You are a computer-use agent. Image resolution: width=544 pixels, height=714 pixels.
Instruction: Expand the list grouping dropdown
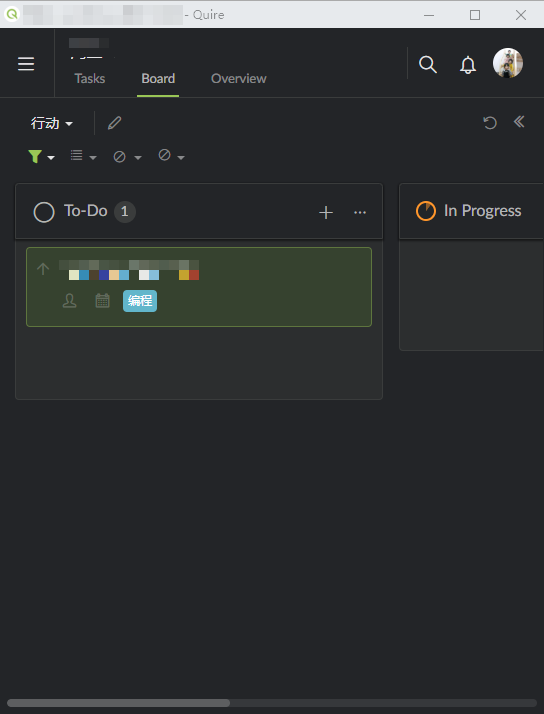coord(83,156)
